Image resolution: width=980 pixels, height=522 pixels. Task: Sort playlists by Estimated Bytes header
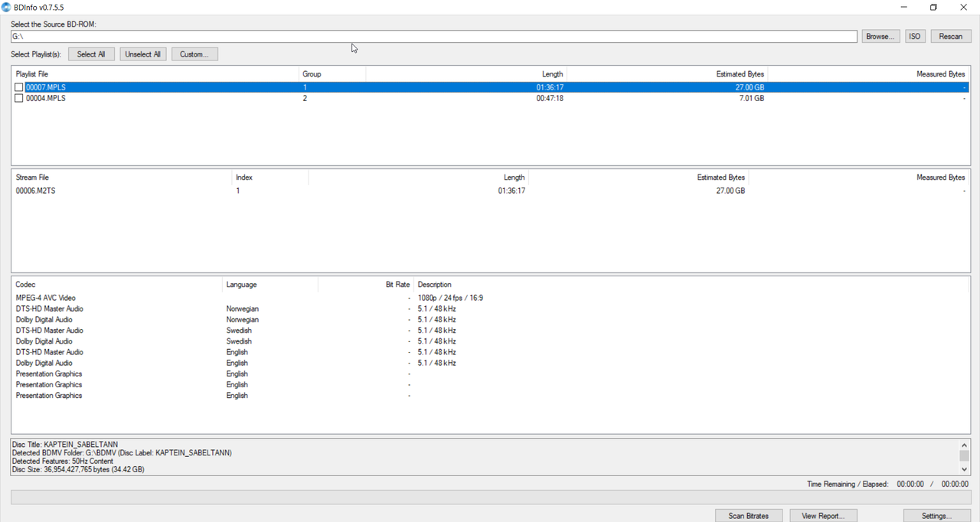(667, 74)
